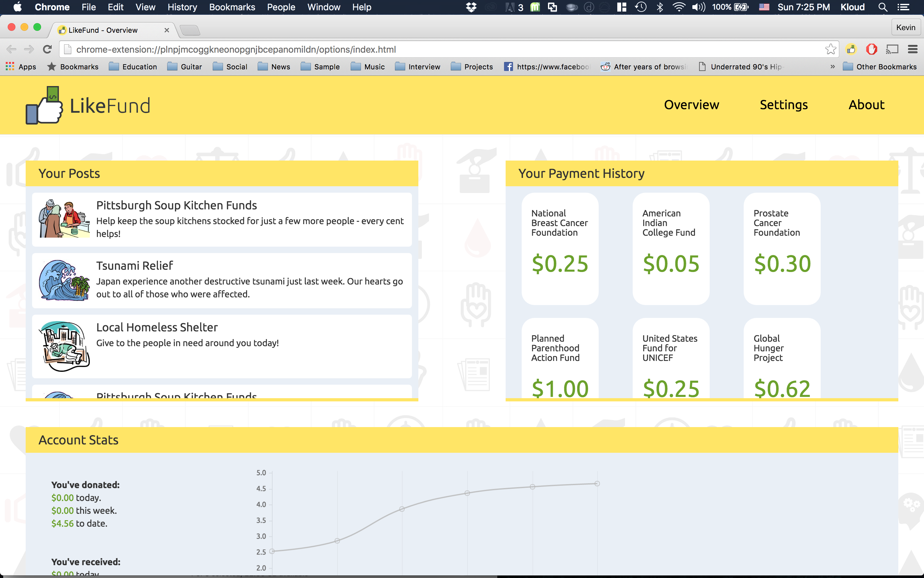
Task: Select the Tsunami Relief post title
Action: (x=134, y=265)
